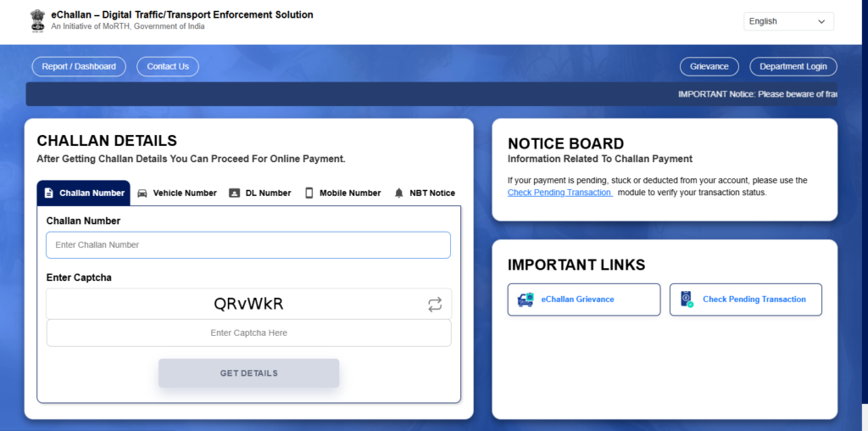Refresh the captcha with the reload icon
Screen dimensions: 868x431
coord(435,304)
